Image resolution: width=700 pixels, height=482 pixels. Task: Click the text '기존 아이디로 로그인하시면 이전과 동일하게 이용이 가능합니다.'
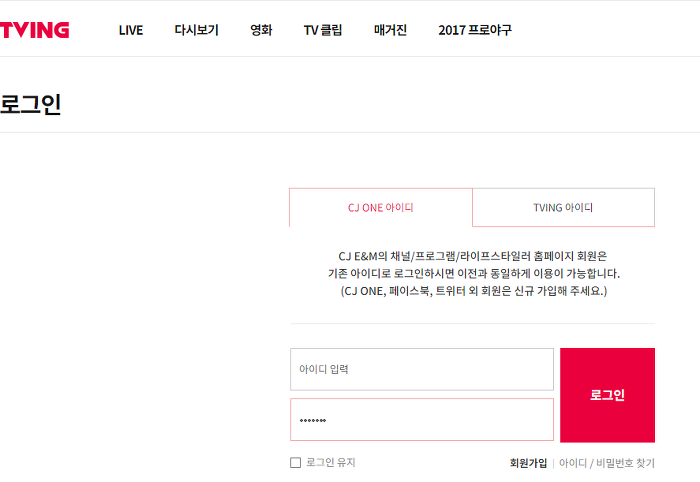474,273
